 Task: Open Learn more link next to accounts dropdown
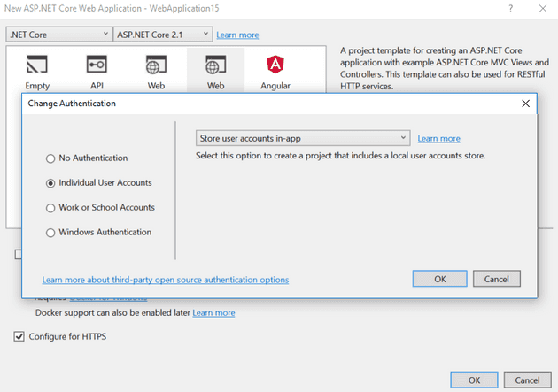(438, 138)
